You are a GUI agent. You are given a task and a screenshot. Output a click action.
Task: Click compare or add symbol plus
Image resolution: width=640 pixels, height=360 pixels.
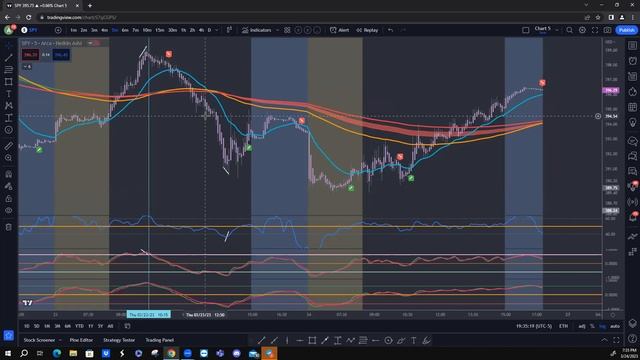click(x=58, y=30)
